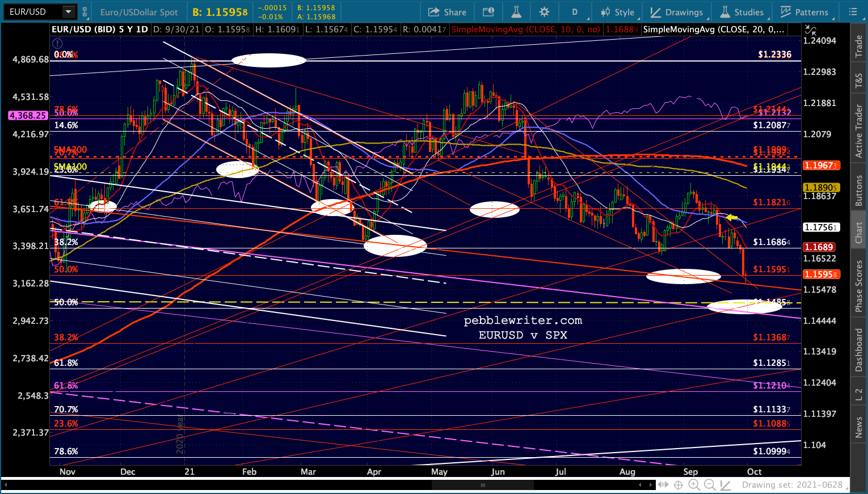Open the Style menu
Viewport: 868px width, 494px height.
[x=618, y=12]
